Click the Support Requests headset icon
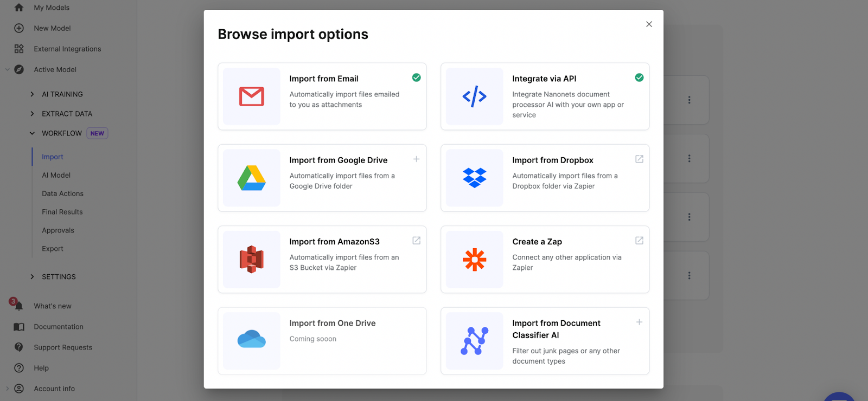The image size is (868, 401). tap(19, 347)
